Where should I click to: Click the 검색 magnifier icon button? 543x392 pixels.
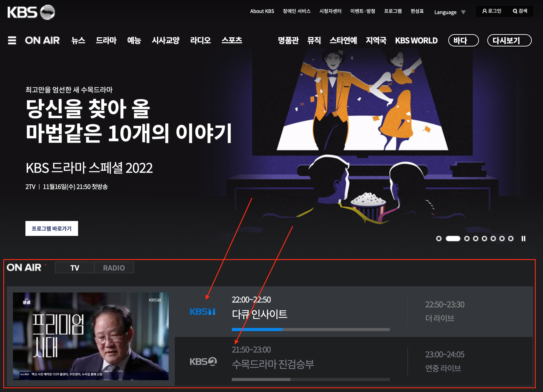click(x=520, y=11)
